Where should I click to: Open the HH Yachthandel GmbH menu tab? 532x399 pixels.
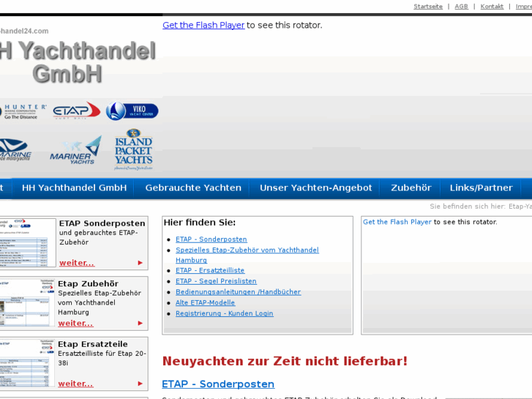pos(74,187)
